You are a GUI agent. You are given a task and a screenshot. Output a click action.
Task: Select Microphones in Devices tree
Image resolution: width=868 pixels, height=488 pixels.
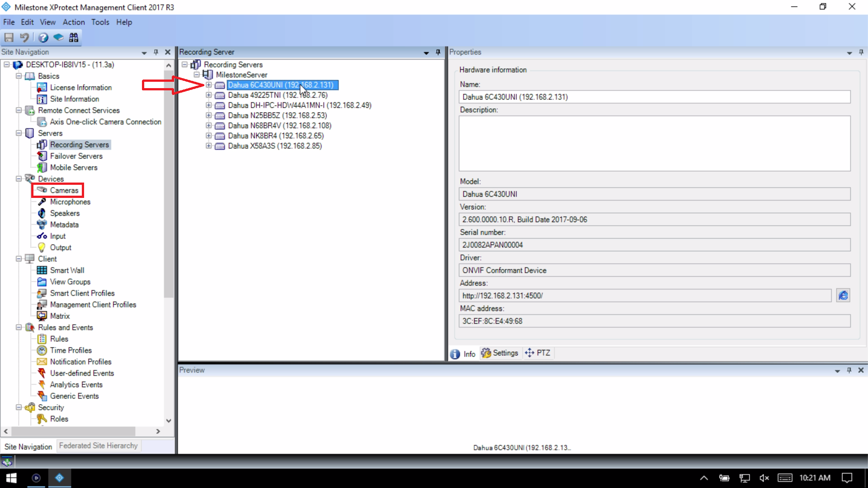click(x=70, y=202)
